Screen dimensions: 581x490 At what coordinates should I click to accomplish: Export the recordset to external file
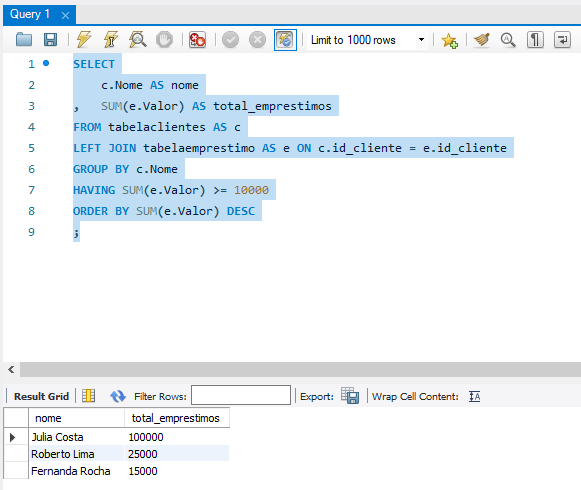[350, 396]
